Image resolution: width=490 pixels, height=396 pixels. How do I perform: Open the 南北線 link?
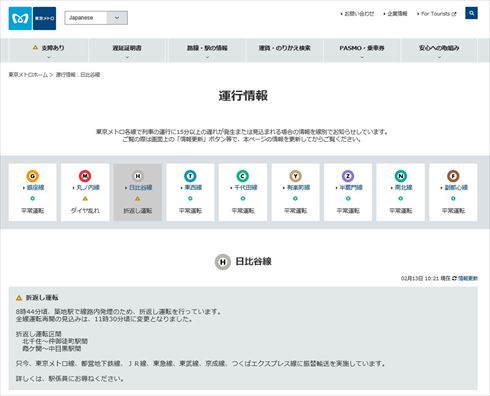pos(403,188)
